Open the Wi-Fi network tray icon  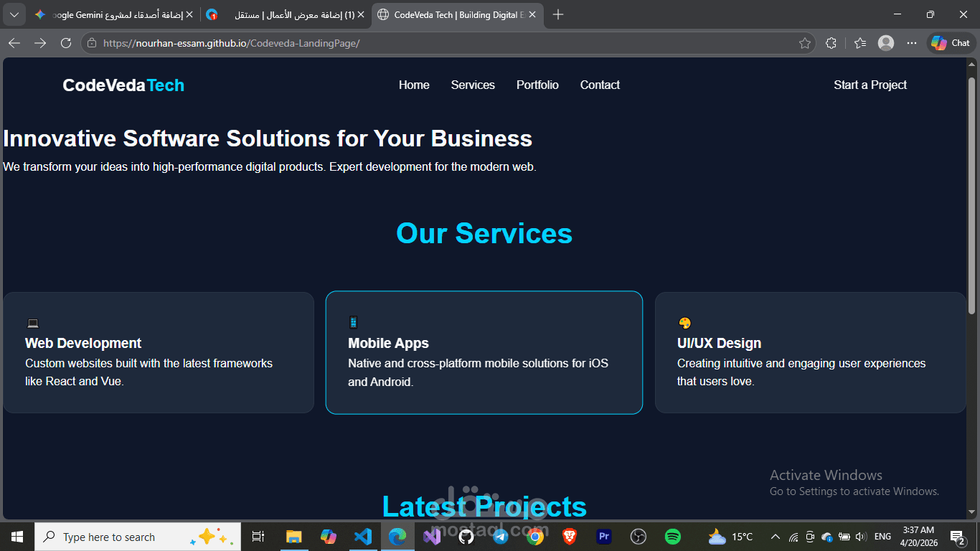pos(793,537)
